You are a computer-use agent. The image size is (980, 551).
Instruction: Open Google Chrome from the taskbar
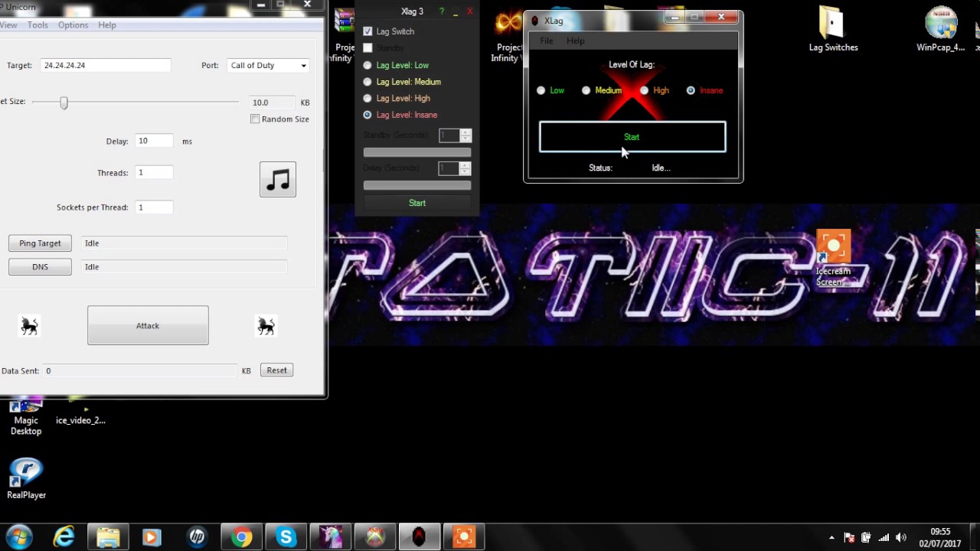click(x=241, y=537)
